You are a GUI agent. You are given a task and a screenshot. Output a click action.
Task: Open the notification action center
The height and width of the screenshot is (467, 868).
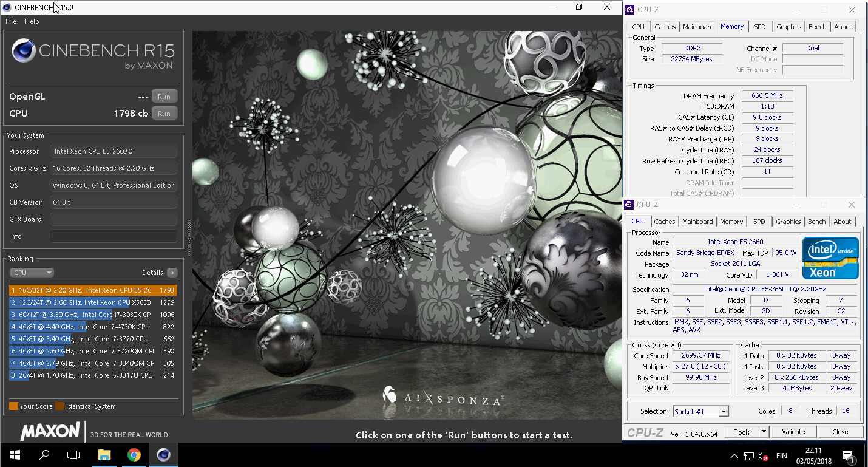[x=847, y=455]
